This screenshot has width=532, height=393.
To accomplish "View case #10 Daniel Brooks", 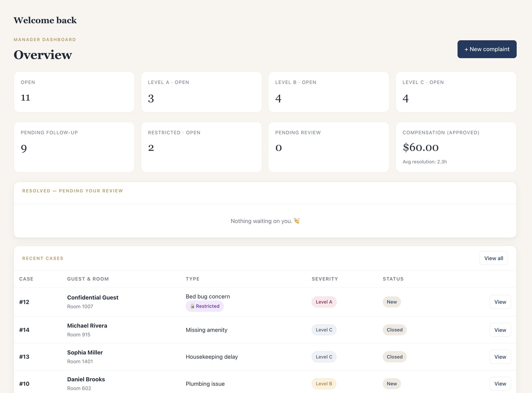I will (500, 384).
